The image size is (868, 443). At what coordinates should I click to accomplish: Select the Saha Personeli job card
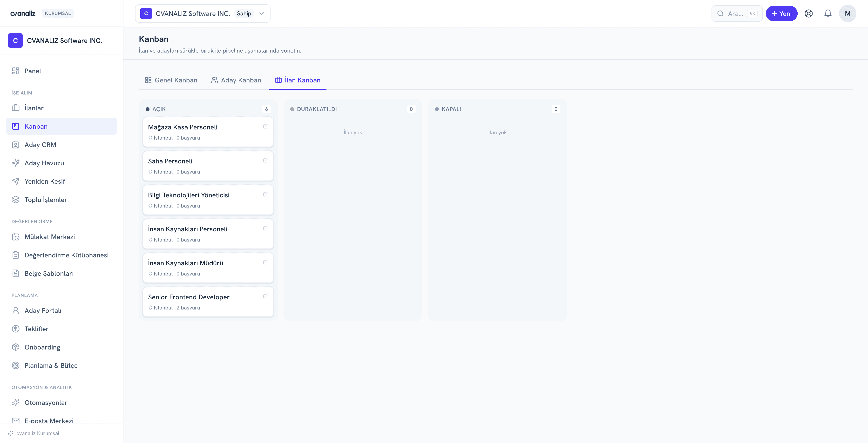click(208, 166)
